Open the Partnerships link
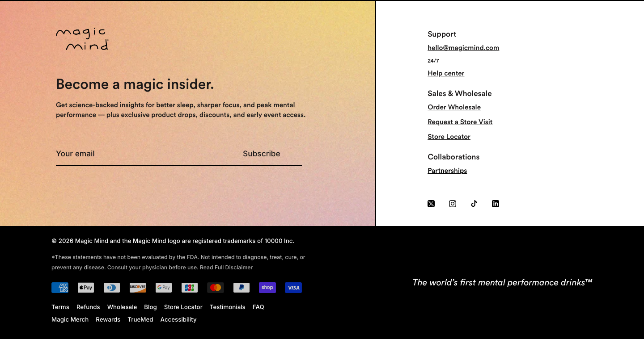The height and width of the screenshot is (339, 644). click(447, 171)
